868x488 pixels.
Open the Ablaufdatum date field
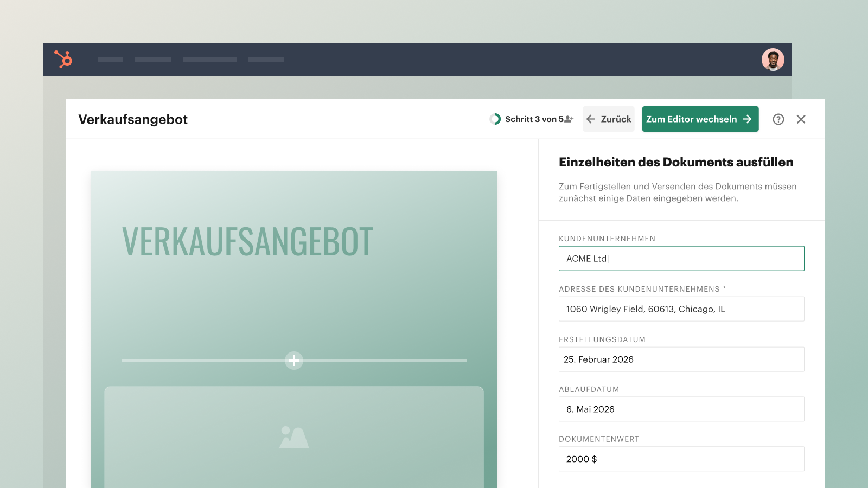[681, 409]
